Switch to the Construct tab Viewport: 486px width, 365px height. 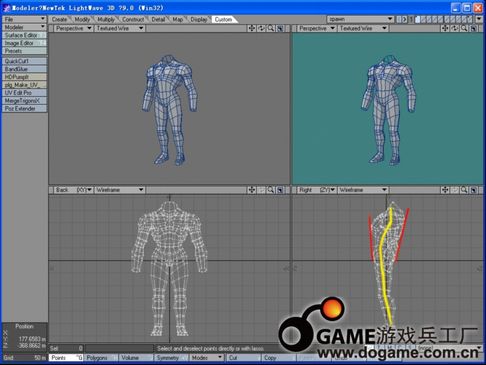pos(133,19)
